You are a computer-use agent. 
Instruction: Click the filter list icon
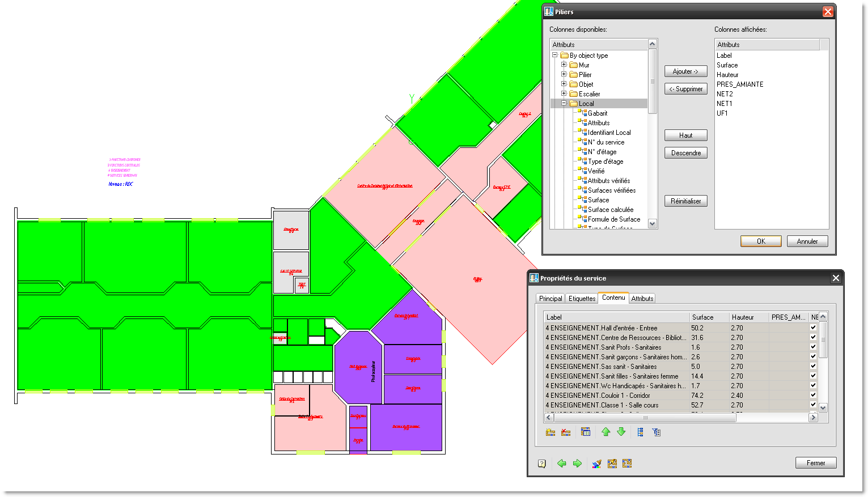click(657, 432)
